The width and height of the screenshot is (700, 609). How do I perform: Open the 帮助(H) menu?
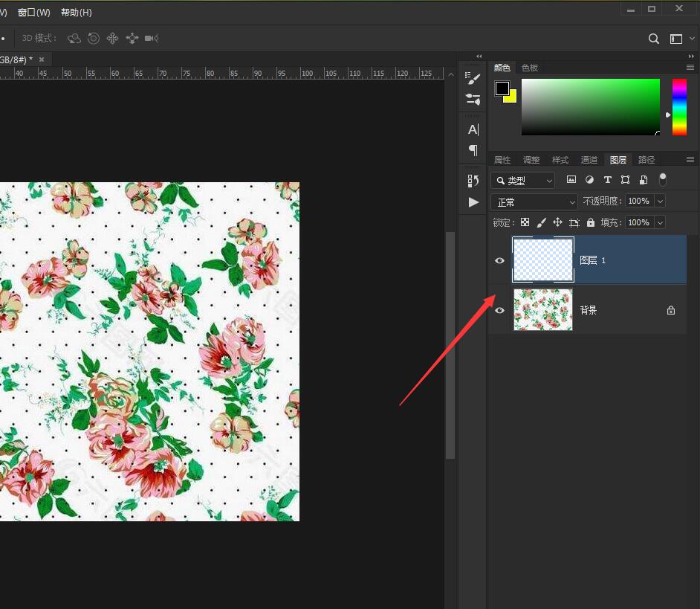click(x=76, y=13)
